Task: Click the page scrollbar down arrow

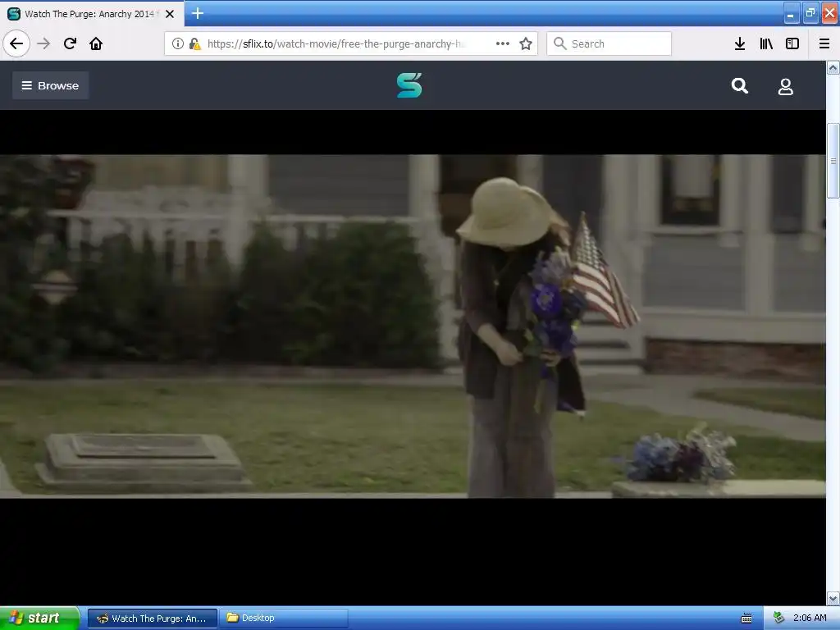Action: pyautogui.click(x=833, y=597)
